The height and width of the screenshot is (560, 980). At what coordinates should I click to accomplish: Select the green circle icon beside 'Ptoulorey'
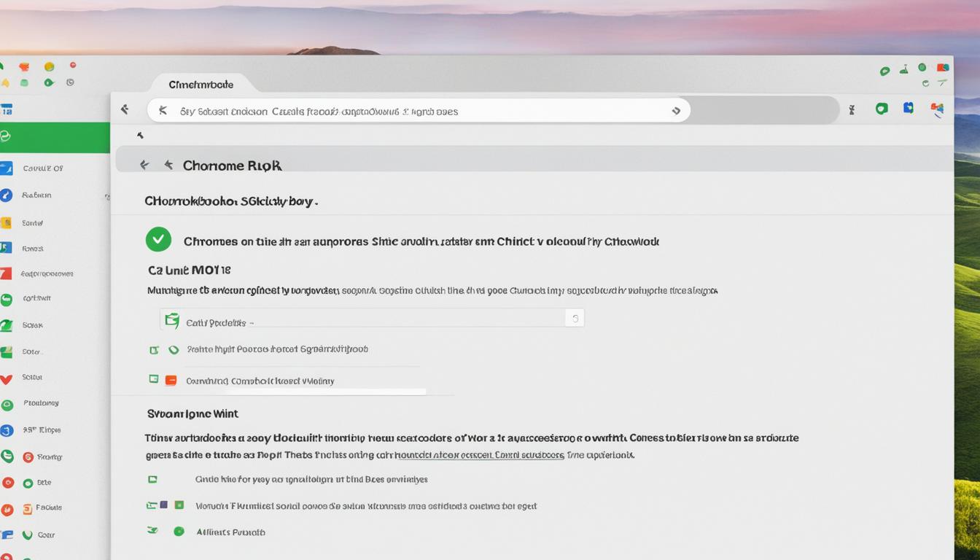pyautogui.click(x=7, y=405)
